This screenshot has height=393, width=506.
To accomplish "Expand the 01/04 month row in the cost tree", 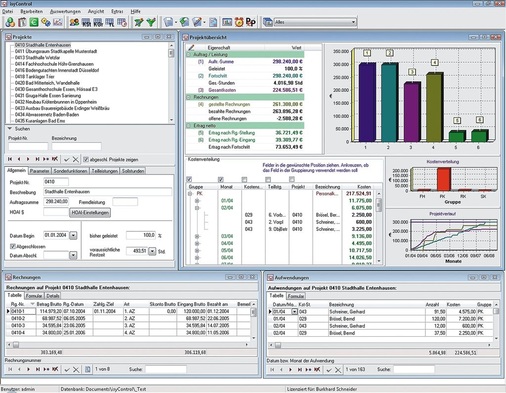I will click(197, 201).
